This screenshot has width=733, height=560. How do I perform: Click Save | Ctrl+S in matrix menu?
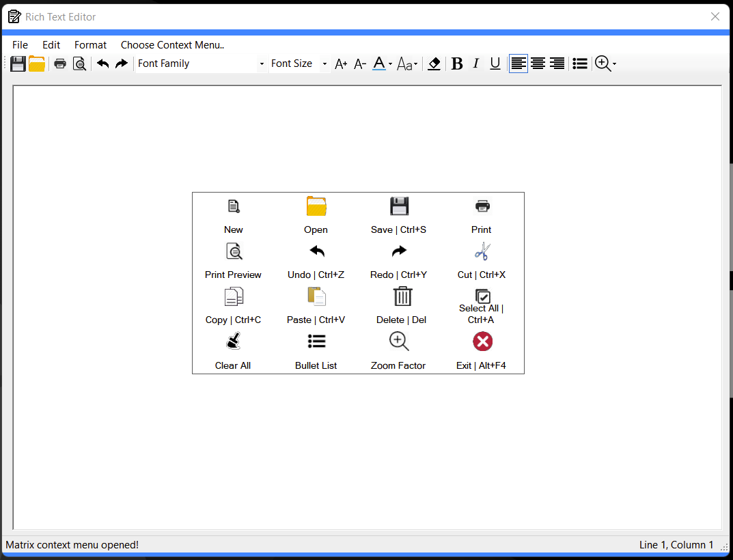coord(399,216)
